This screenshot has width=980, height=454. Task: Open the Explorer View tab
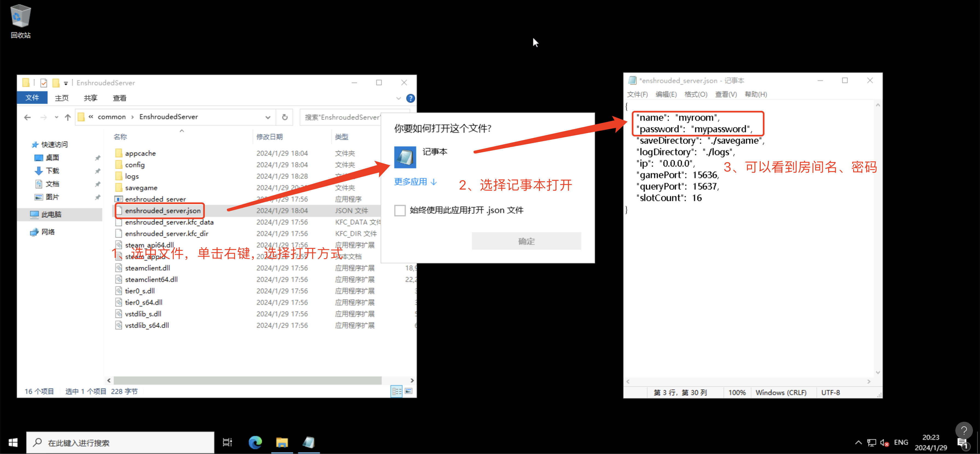coord(119,98)
